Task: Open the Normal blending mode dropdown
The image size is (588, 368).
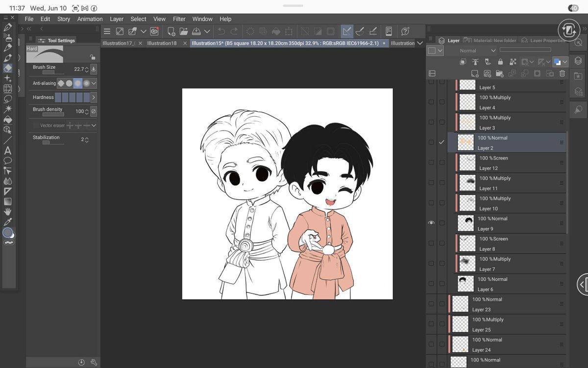Action: tap(477, 51)
